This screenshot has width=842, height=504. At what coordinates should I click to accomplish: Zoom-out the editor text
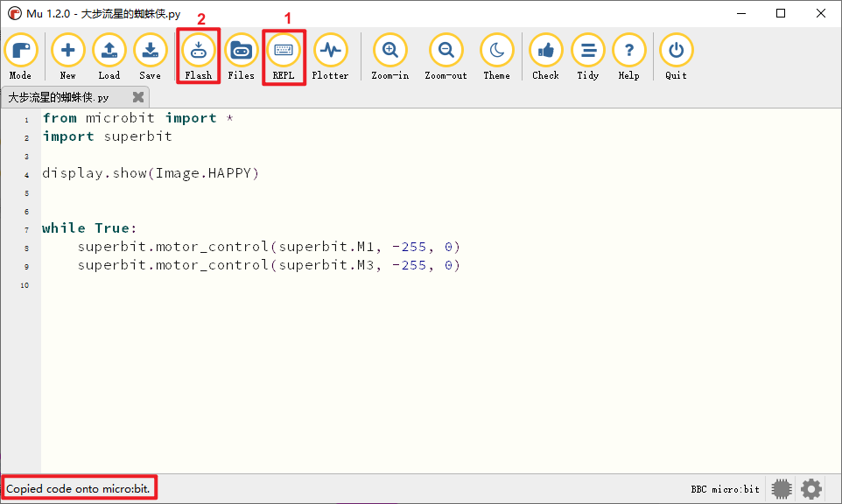coord(446,57)
